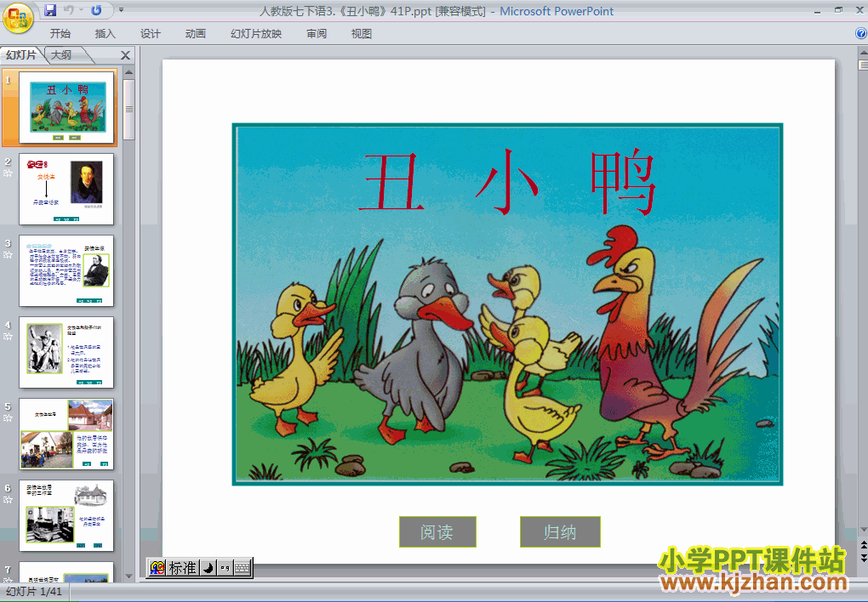Open the 幻灯片放映 ribbon tab
The width and height of the screenshot is (868, 602).
[256, 34]
